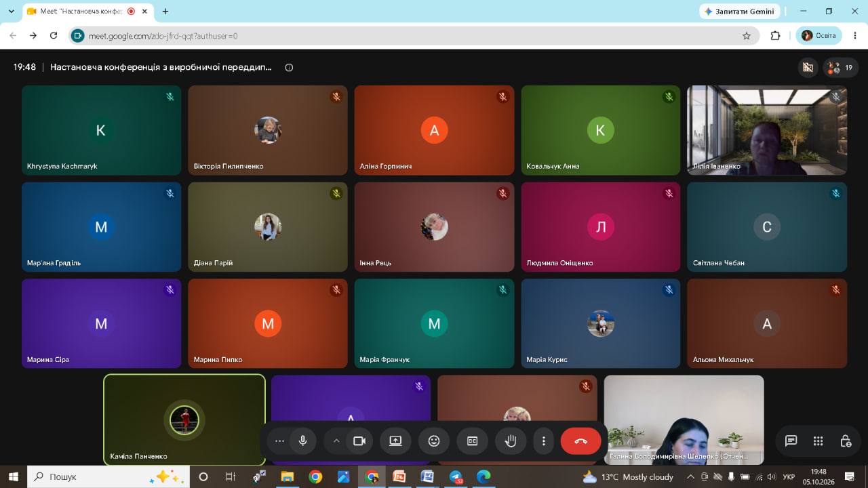Select Лілія Іваненко's video tile
The height and width of the screenshot is (488, 868).
pyautogui.click(x=767, y=130)
